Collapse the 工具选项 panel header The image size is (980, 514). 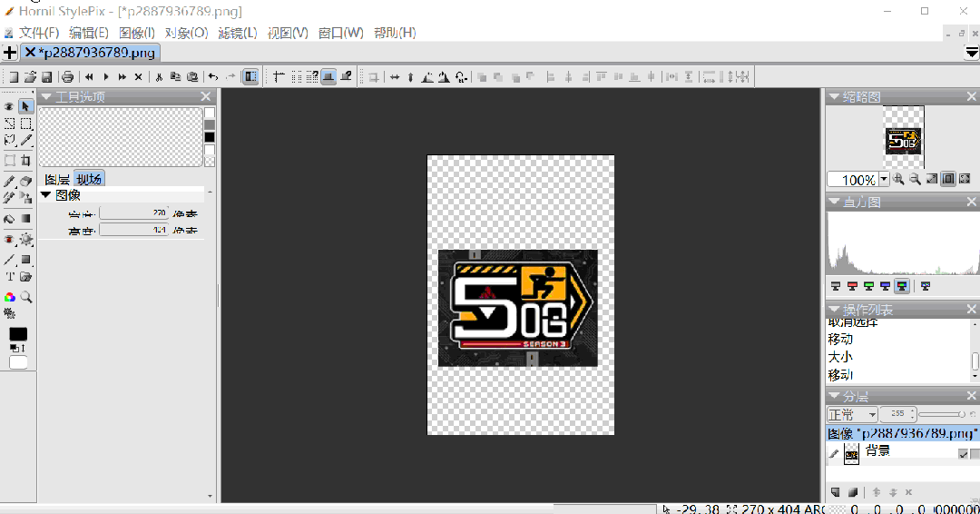tap(46, 96)
